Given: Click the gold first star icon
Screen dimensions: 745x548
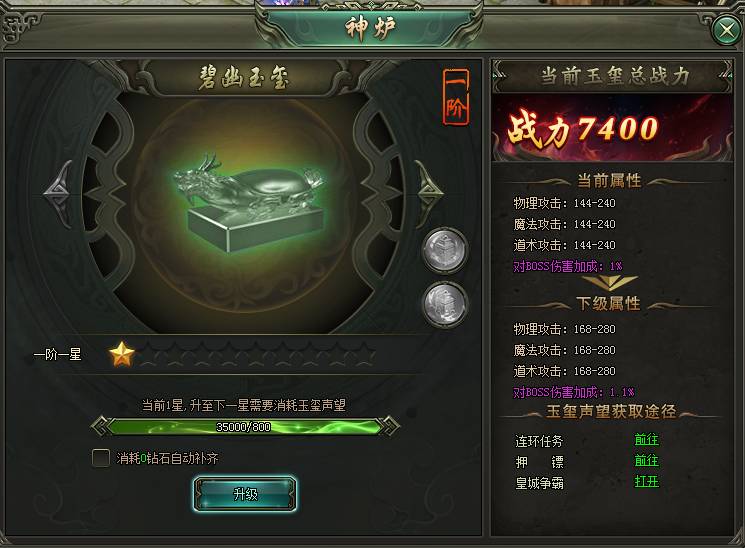Looking at the screenshot, I should point(122,354).
